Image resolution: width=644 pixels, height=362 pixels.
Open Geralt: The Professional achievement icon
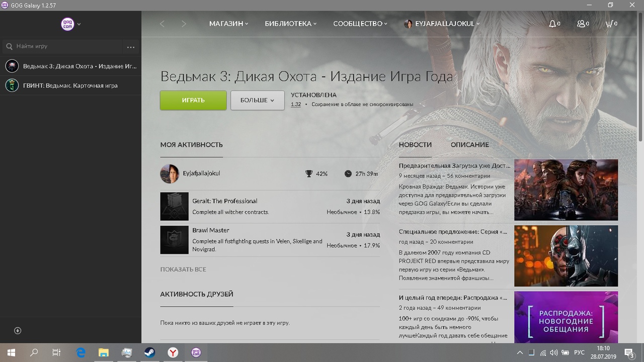pos(174,206)
